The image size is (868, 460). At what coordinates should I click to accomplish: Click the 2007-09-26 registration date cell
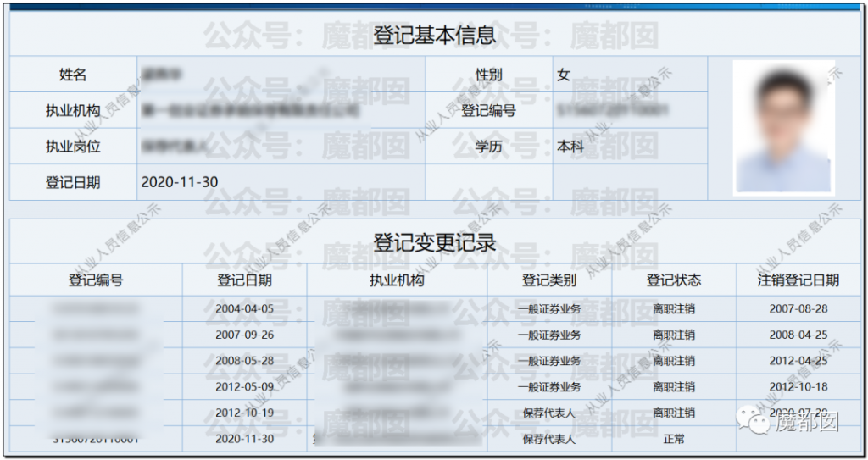point(244,335)
